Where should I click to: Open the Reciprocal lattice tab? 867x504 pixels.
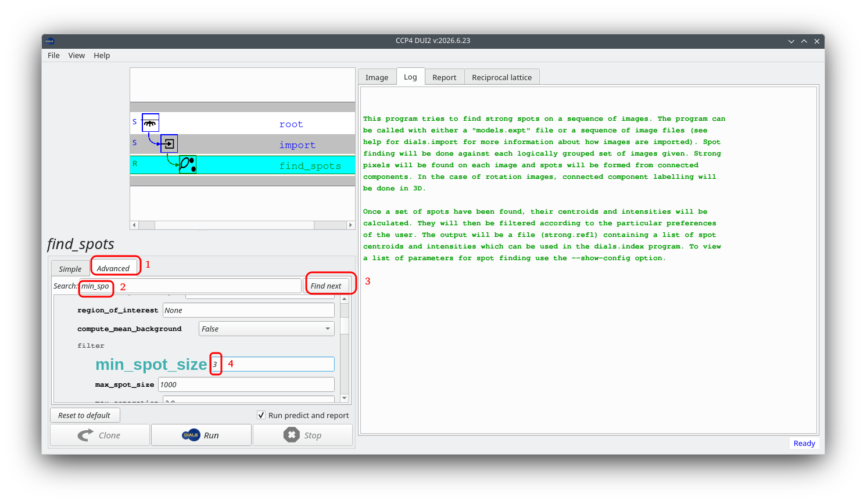pos(502,77)
